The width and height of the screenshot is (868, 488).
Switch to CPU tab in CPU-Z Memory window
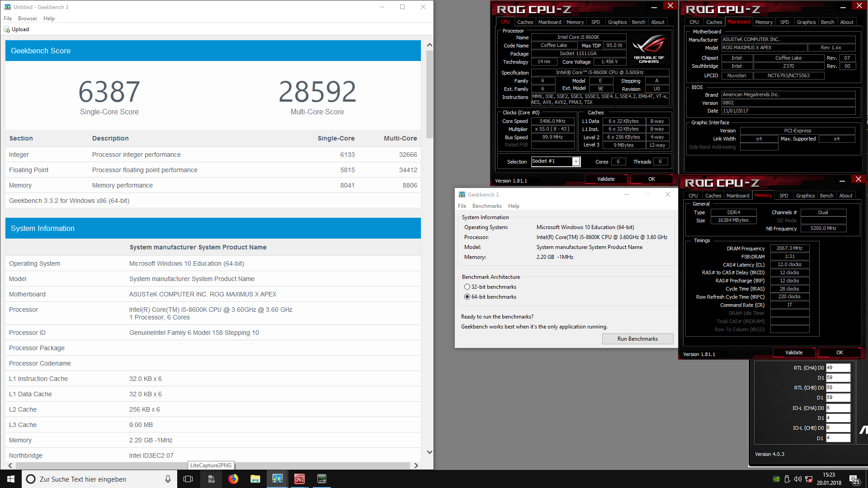pyautogui.click(x=693, y=196)
